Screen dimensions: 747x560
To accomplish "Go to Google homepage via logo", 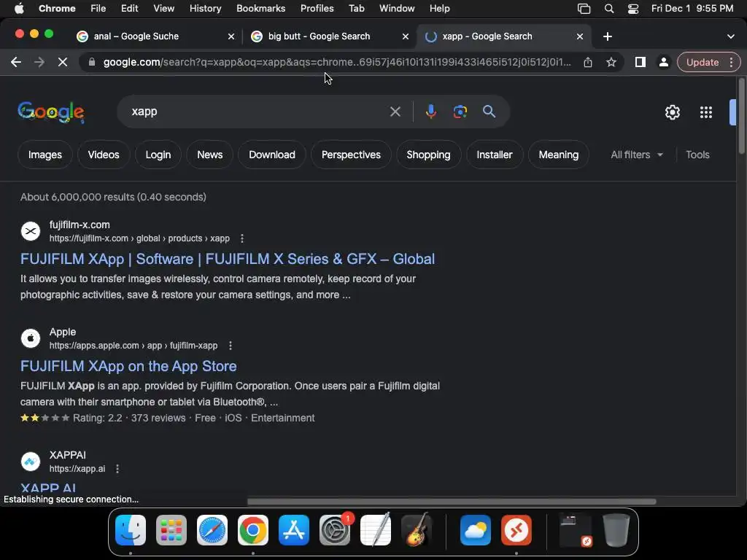I will pos(51,112).
